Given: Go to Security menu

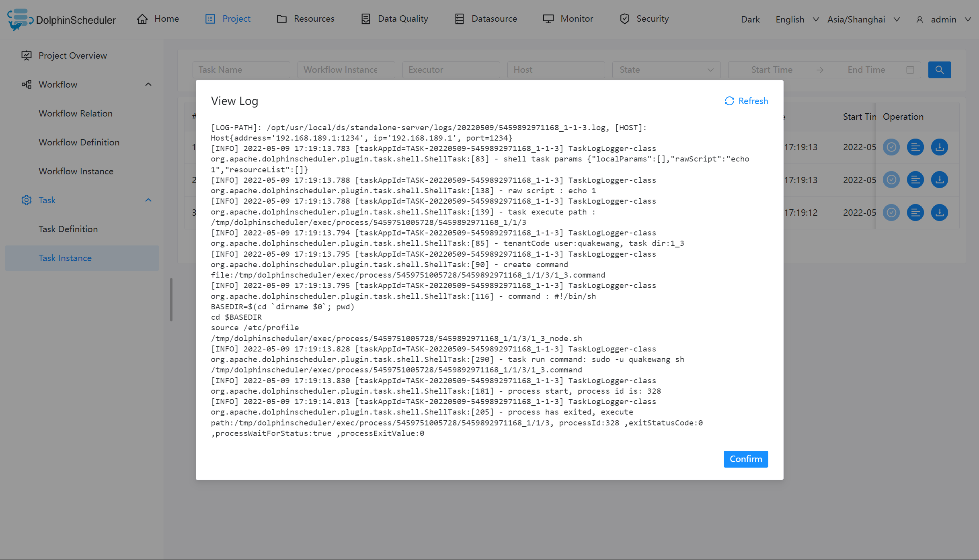Looking at the screenshot, I should point(644,19).
